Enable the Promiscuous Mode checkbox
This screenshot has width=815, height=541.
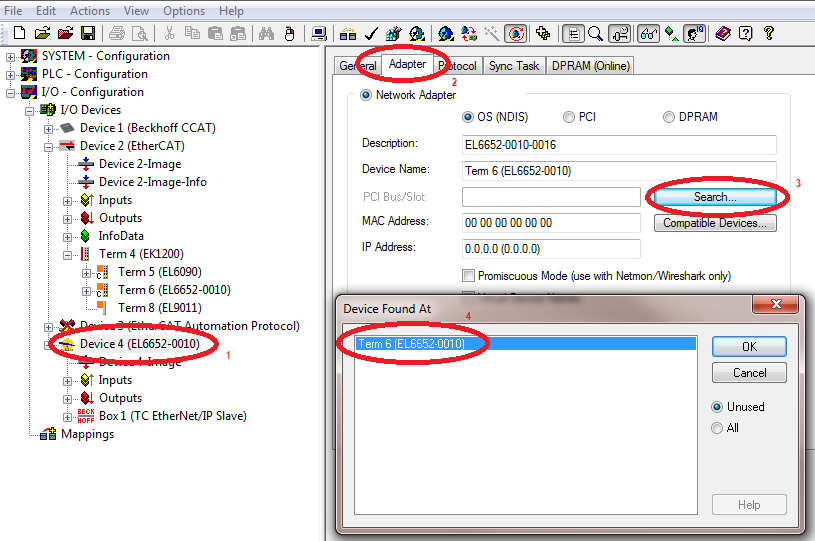click(x=468, y=275)
